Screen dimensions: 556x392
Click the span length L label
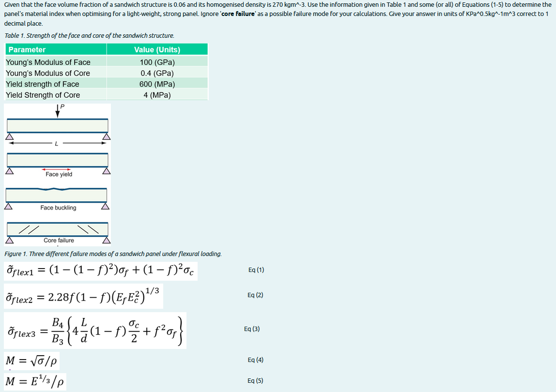pos(56,144)
